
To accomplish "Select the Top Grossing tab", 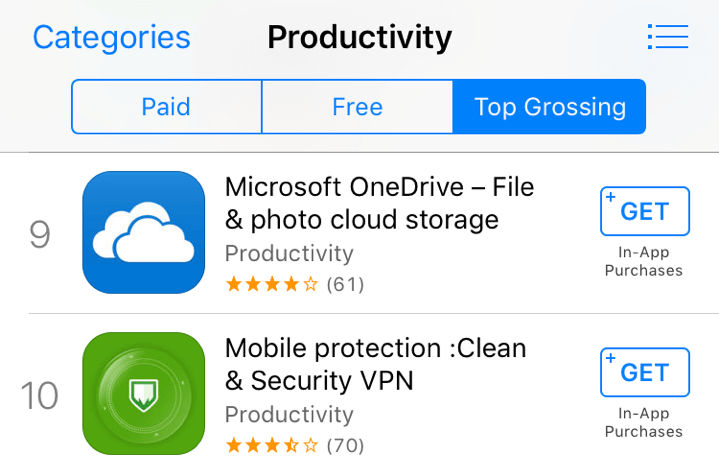I will (549, 107).
